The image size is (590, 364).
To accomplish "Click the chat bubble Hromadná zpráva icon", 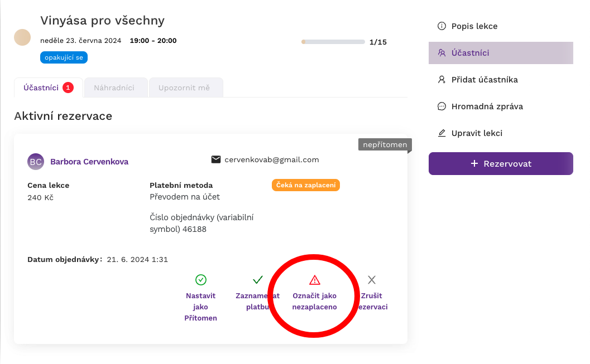I will coord(442,106).
